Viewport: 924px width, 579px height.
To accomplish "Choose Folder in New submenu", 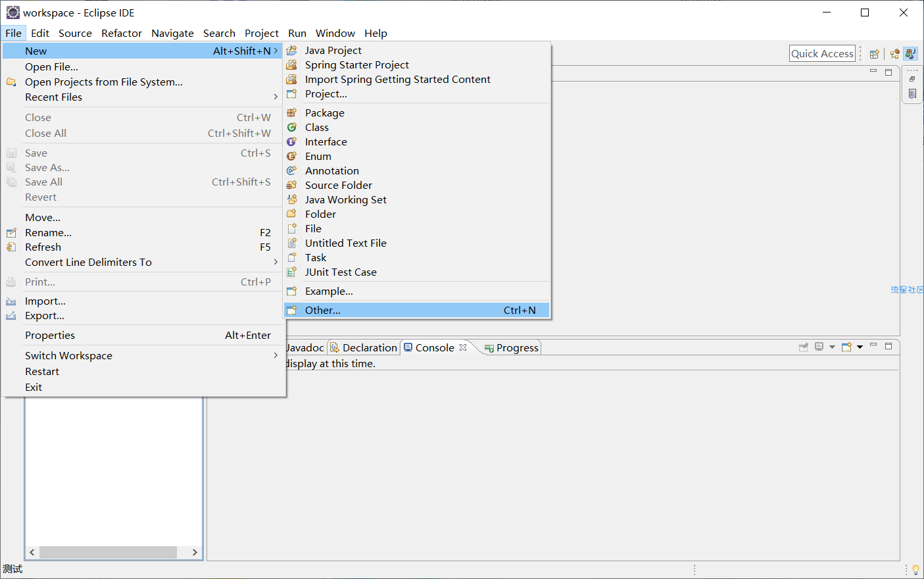I will pyautogui.click(x=417, y=214).
